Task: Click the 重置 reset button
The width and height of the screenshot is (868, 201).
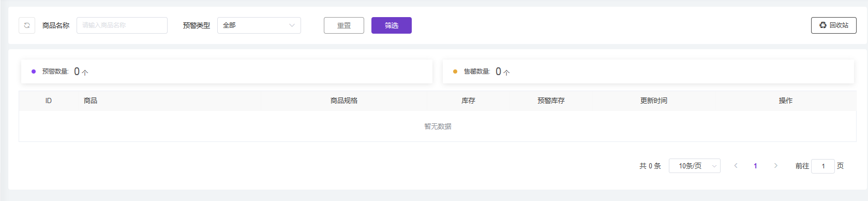Action: tap(344, 25)
